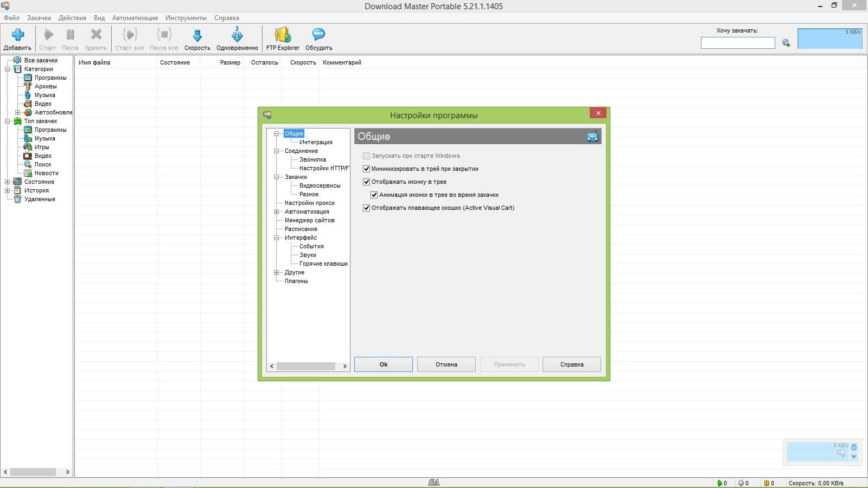This screenshot has width=868, height=488.
Task: Open the Инструменты menu
Action: click(186, 18)
